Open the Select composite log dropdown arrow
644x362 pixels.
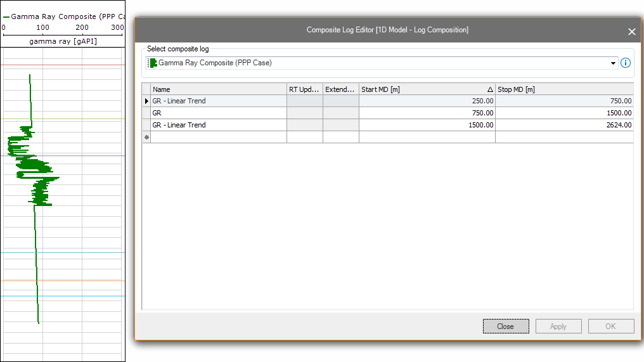(613, 63)
